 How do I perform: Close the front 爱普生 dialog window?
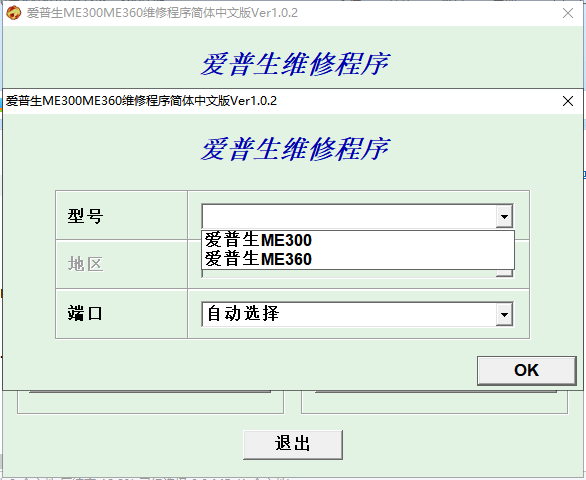pyautogui.click(x=568, y=101)
